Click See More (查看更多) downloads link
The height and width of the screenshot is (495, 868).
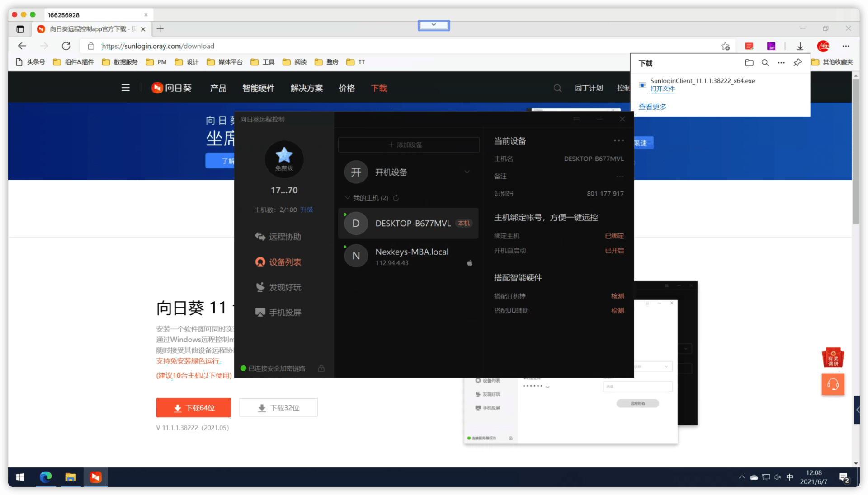click(652, 107)
